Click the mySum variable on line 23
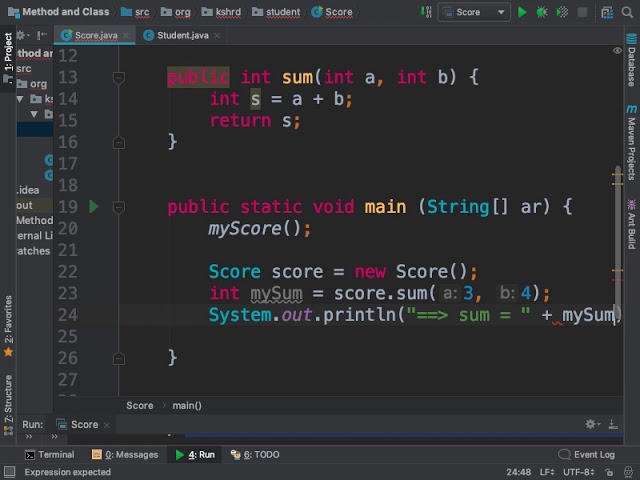This screenshot has height=480, width=640. click(276, 293)
